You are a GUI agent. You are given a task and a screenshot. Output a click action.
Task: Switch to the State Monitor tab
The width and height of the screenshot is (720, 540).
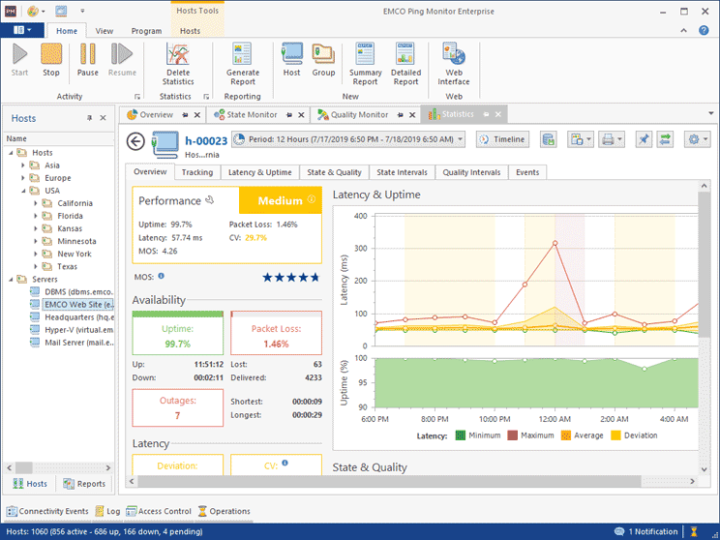pyautogui.click(x=252, y=115)
